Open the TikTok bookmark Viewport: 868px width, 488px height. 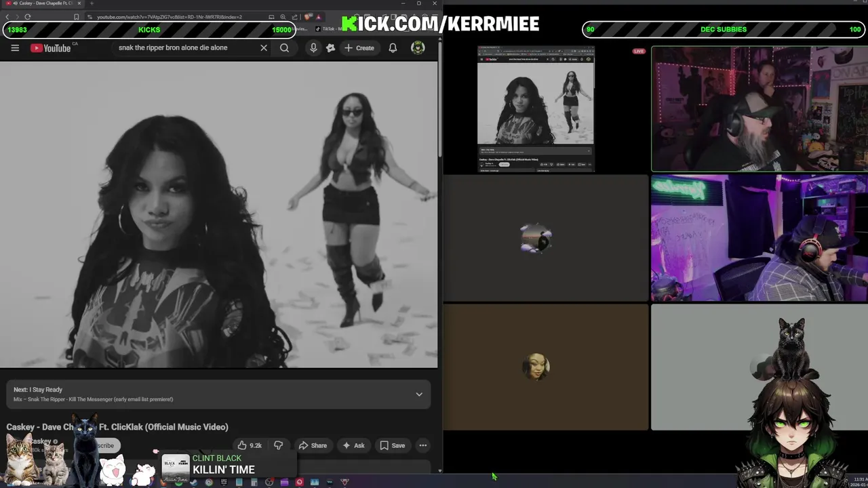(x=327, y=29)
